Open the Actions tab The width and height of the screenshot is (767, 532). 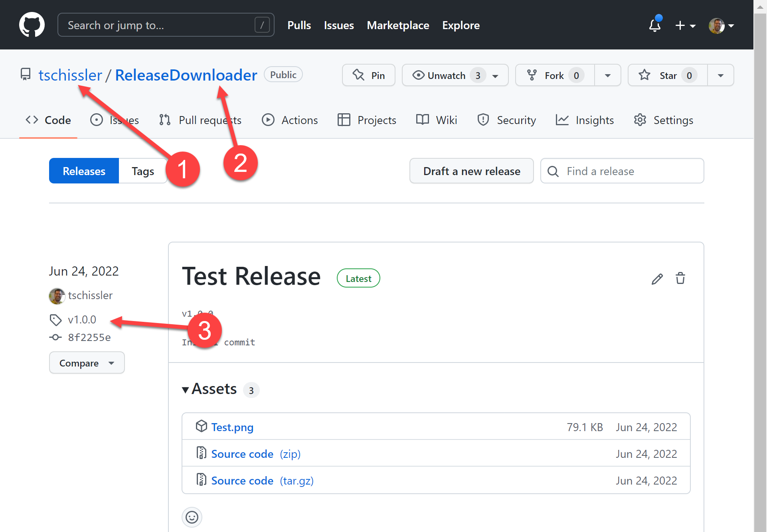click(x=290, y=120)
